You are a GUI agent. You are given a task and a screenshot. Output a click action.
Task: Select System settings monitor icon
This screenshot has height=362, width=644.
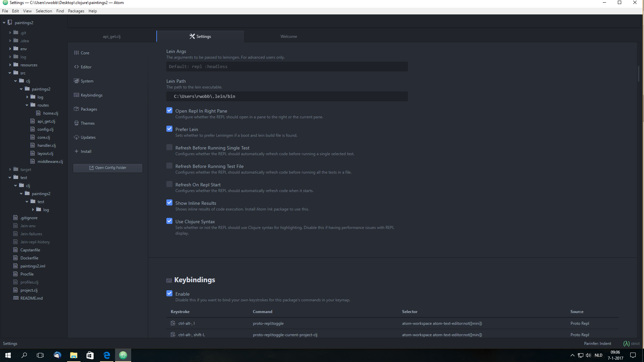tap(76, 81)
